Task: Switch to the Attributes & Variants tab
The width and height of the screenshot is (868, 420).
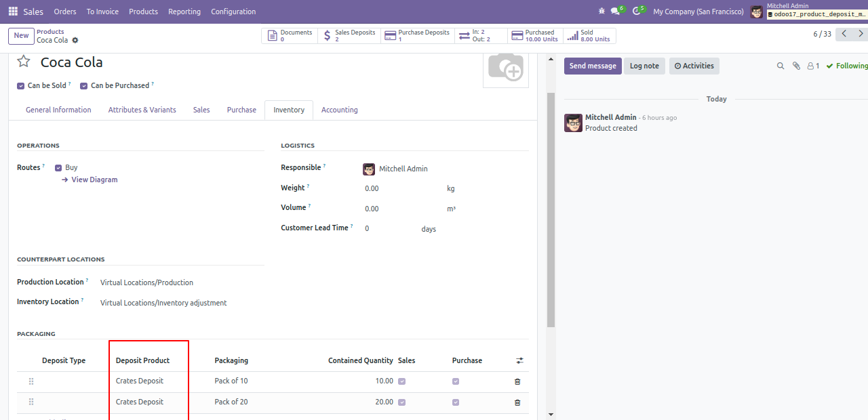Action: (x=142, y=110)
